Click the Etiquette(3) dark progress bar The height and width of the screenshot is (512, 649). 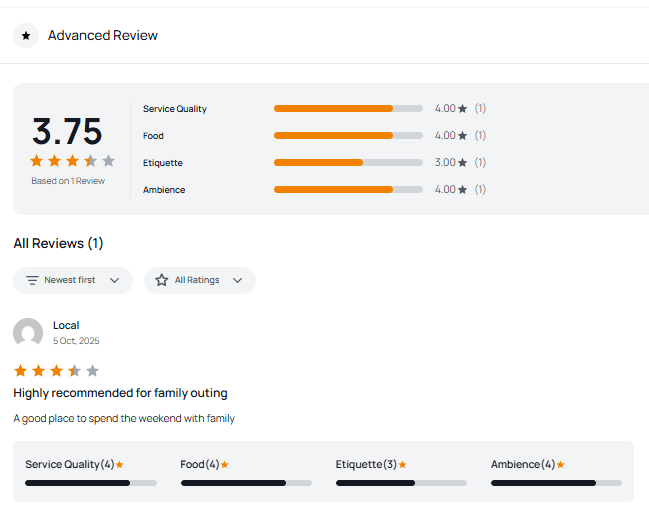[x=375, y=483]
